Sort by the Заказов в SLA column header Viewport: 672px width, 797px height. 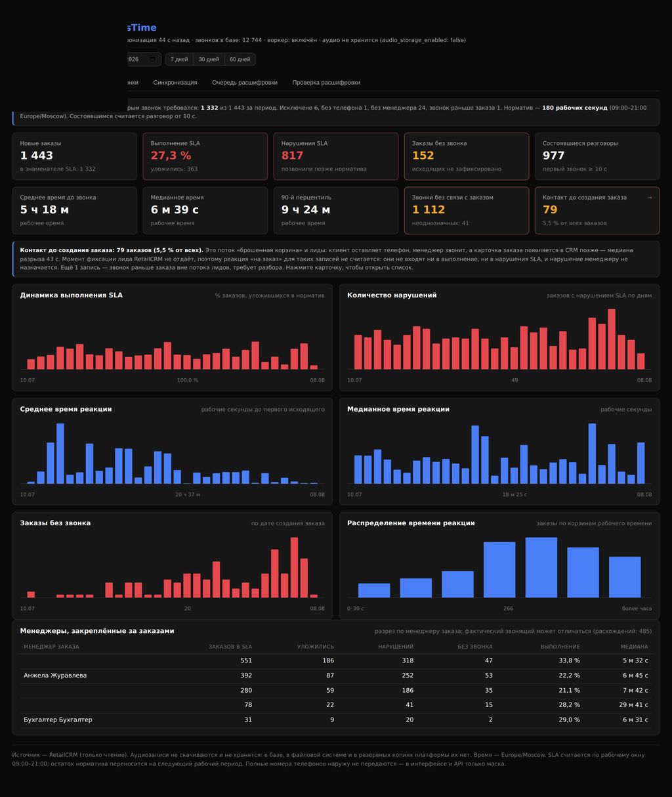coord(230,647)
